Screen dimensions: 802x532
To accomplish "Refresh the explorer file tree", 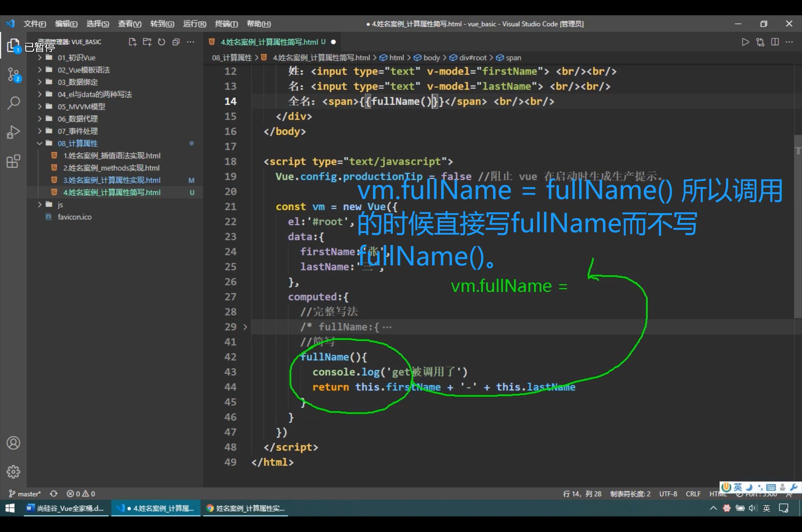I will pyautogui.click(x=161, y=42).
